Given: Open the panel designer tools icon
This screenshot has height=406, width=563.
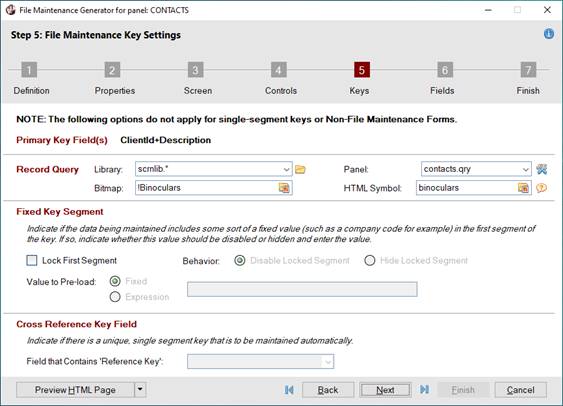Looking at the screenshot, I should click(x=541, y=169).
